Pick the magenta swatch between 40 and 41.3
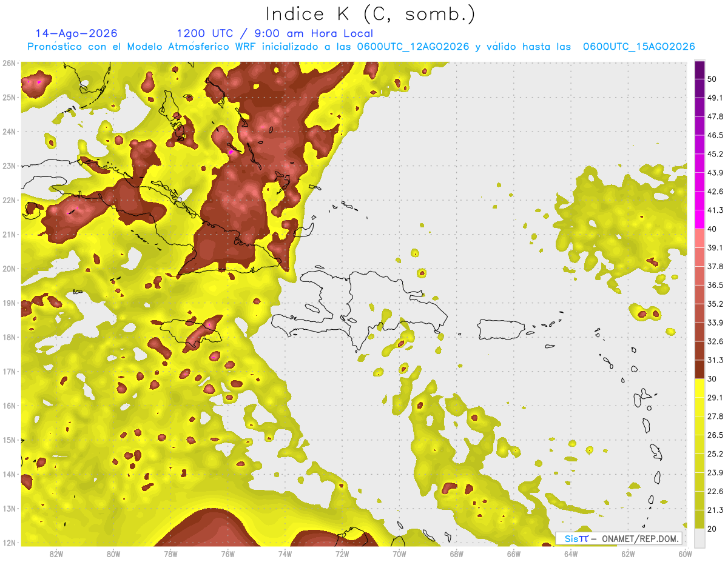 699,219
